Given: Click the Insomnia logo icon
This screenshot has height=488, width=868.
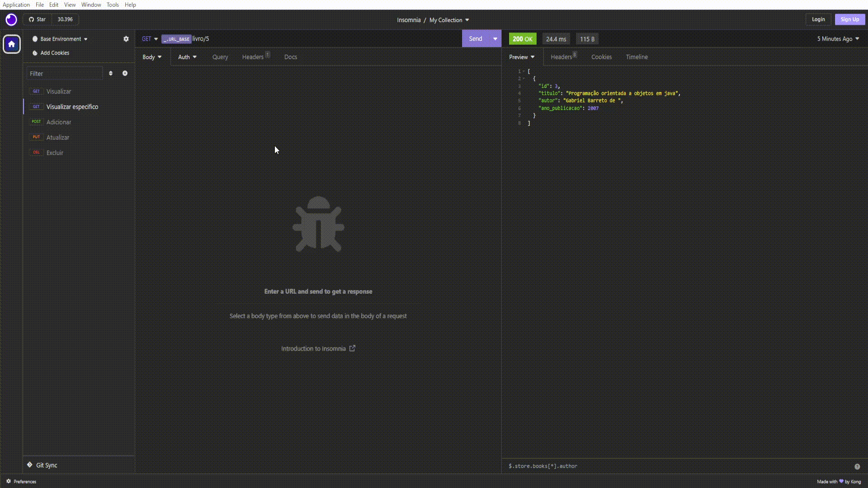Looking at the screenshot, I should [x=11, y=19].
